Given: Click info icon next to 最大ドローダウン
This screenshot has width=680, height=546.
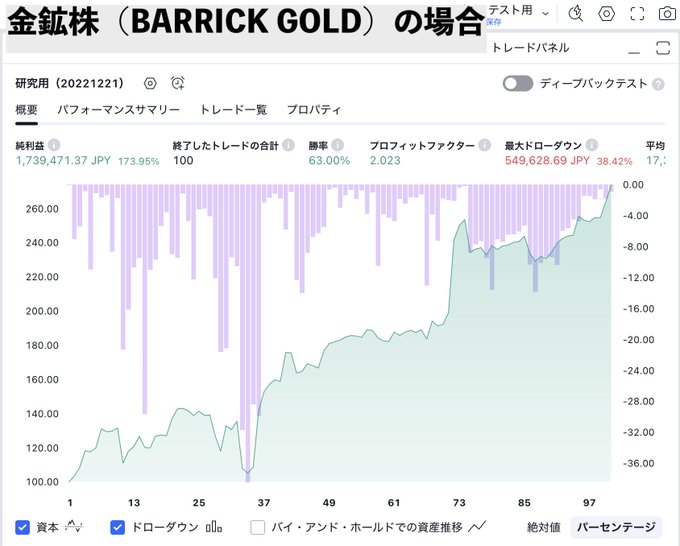Looking at the screenshot, I should pyautogui.click(x=592, y=145).
